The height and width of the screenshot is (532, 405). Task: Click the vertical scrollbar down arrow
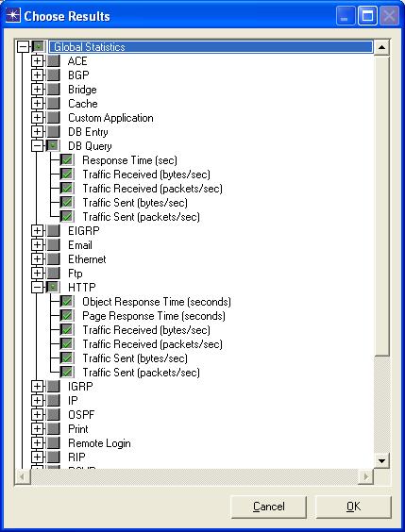pyautogui.click(x=382, y=460)
